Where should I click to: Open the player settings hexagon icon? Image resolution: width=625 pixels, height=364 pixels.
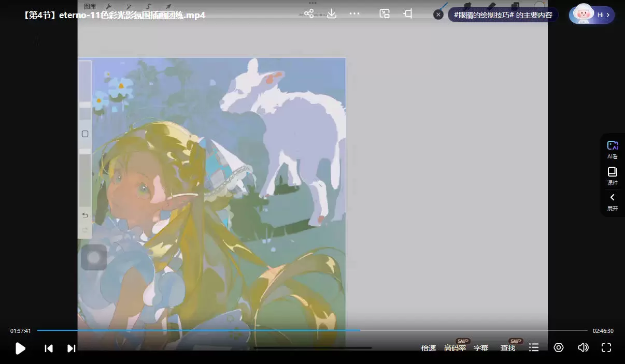559,347
